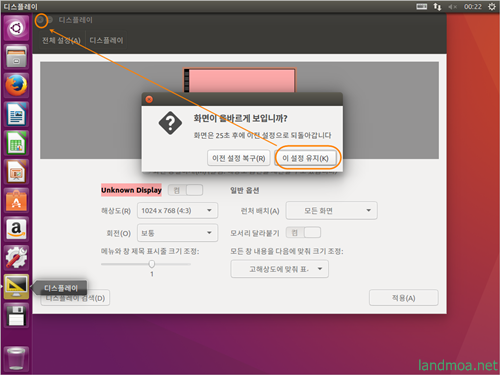This screenshot has height=375, width=500.
Task: Open the resolution 1024 x 768 dropdown
Action: [x=177, y=211]
